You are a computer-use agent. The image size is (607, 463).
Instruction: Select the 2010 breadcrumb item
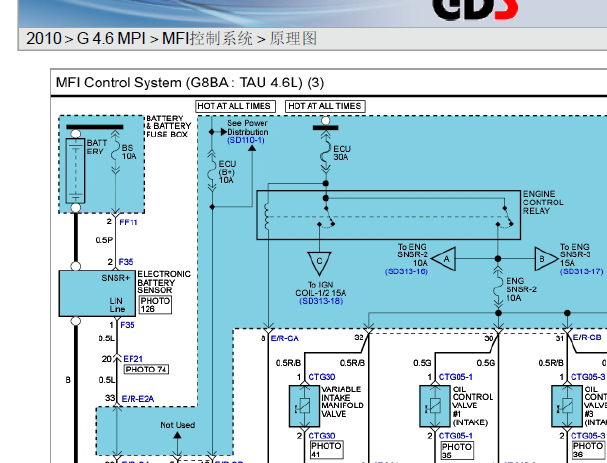tap(43, 39)
